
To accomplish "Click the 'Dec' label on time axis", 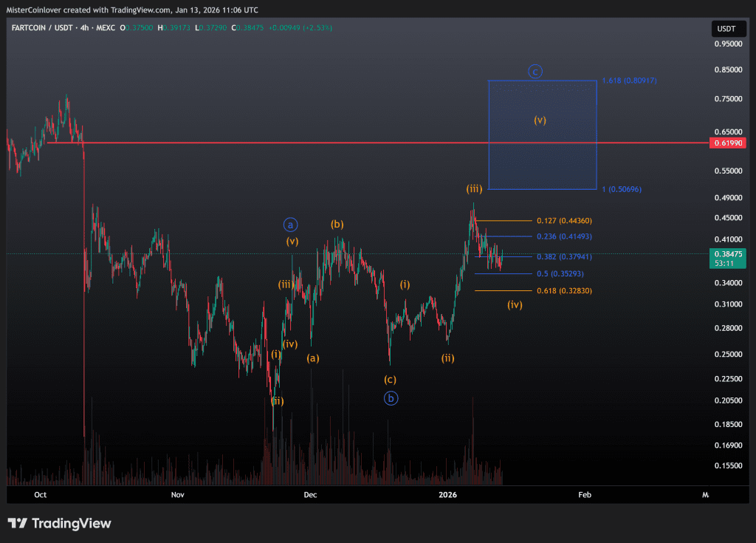I will 310,495.
